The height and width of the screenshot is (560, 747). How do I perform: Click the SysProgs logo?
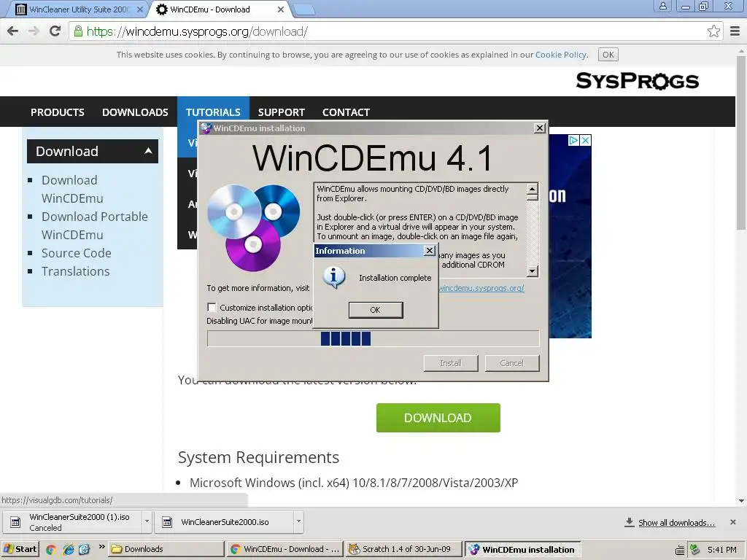[x=638, y=81]
